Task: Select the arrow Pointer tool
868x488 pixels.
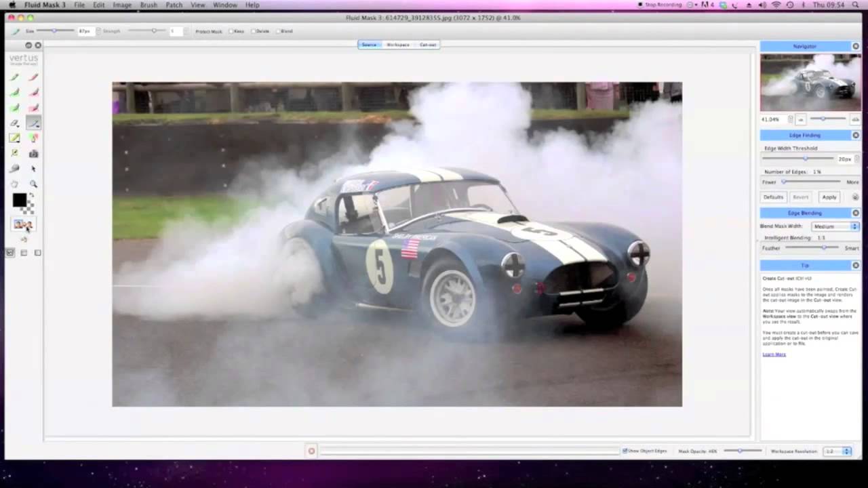Action: [33, 169]
